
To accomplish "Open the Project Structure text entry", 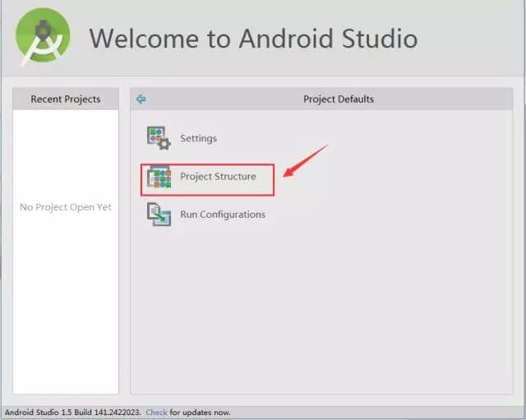I will click(x=218, y=176).
